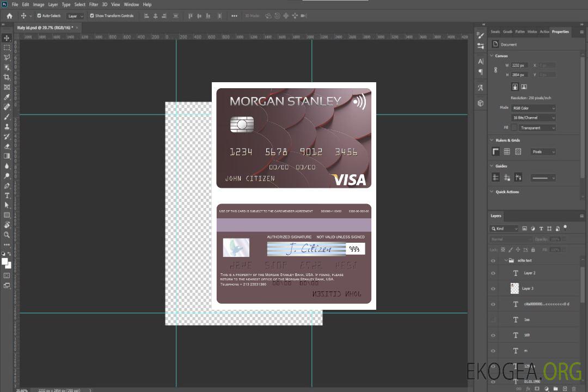
Task: Hide Layer 3 visibility
Action: click(x=493, y=289)
